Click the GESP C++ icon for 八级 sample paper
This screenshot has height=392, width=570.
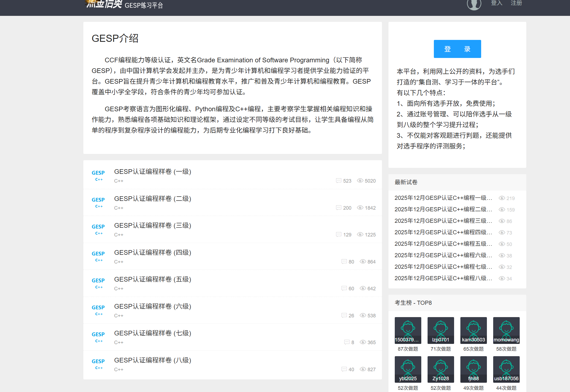[x=98, y=364]
